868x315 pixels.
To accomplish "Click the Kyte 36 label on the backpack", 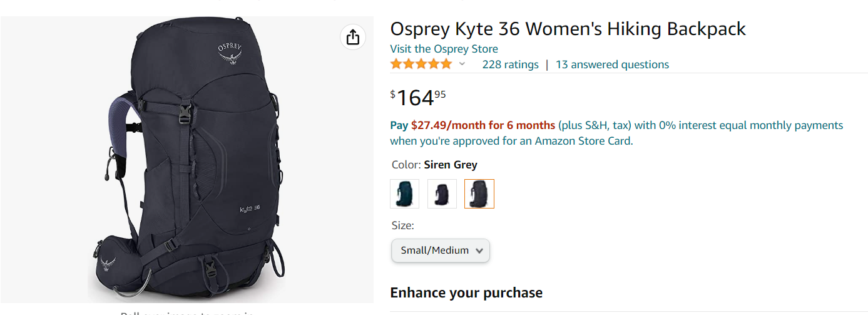I will point(250,209).
